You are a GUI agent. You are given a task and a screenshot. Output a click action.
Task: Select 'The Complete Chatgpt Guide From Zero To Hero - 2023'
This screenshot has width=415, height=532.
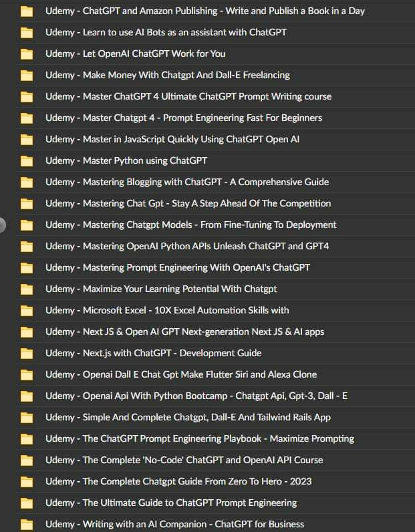point(178,481)
